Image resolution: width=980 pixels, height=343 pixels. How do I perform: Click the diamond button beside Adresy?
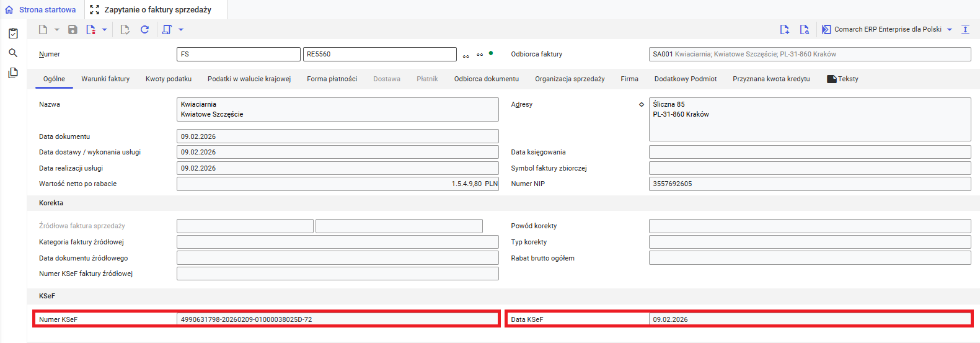[641, 105]
